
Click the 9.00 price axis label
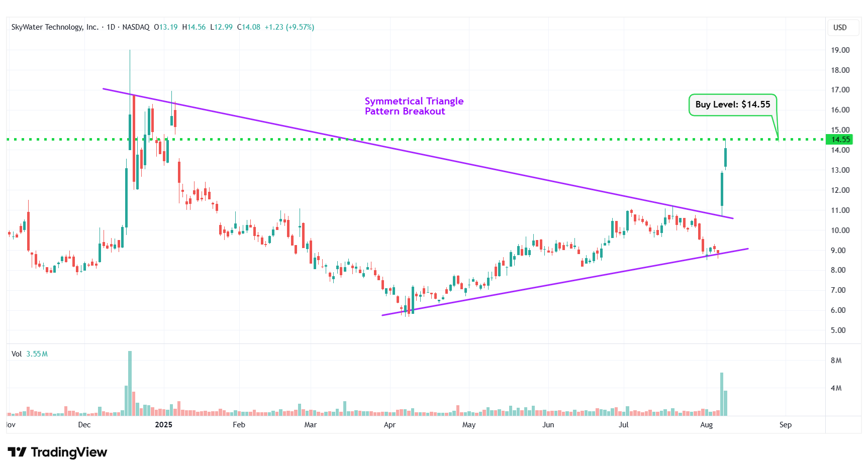(838, 251)
